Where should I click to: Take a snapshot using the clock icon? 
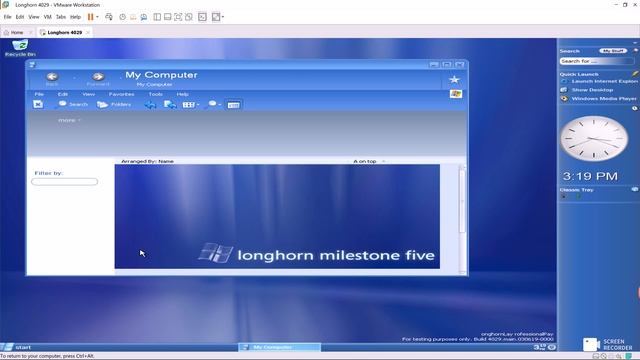tap(122, 17)
